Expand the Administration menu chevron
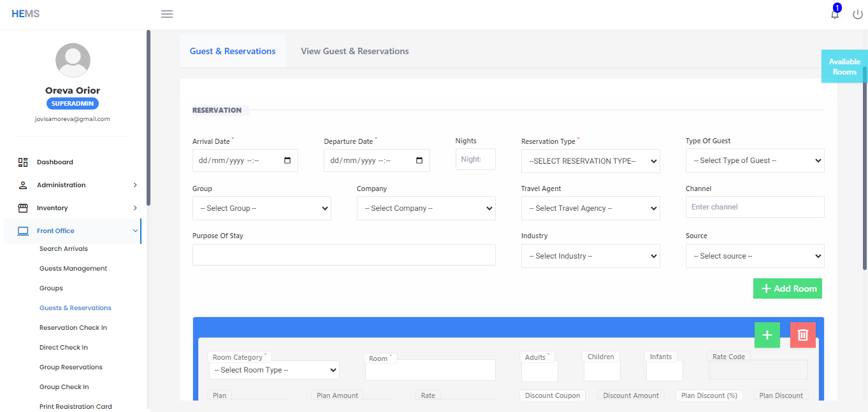The width and height of the screenshot is (868, 412). [135, 185]
